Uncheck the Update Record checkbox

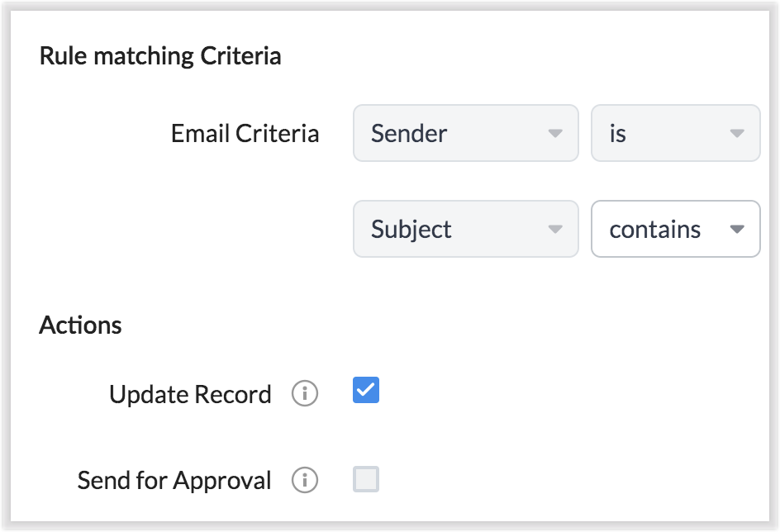coord(366,390)
